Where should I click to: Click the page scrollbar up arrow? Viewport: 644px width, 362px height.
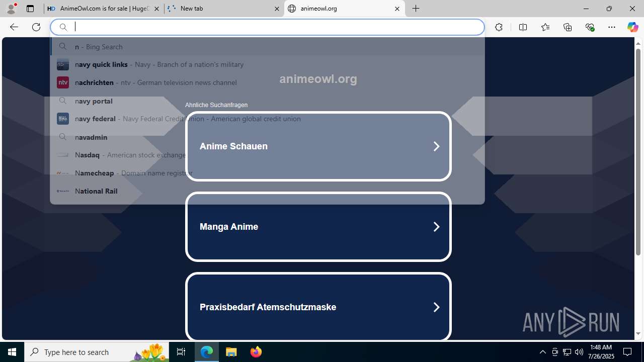638,43
